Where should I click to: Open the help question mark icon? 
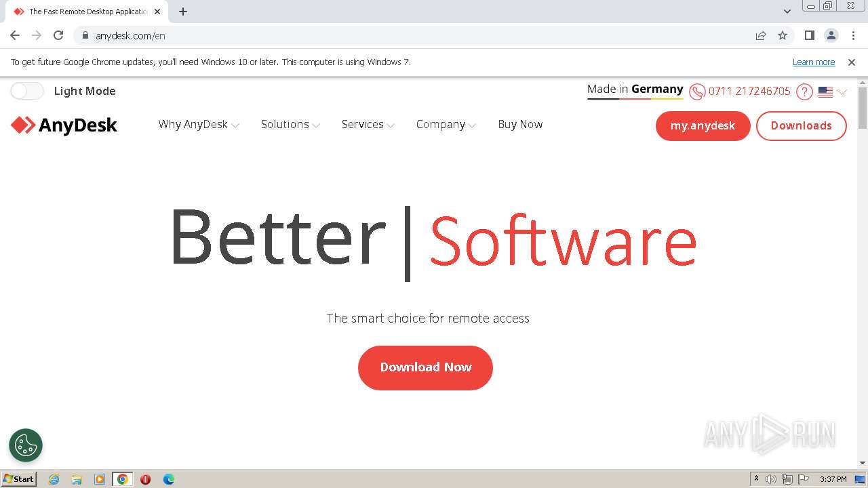pos(804,91)
